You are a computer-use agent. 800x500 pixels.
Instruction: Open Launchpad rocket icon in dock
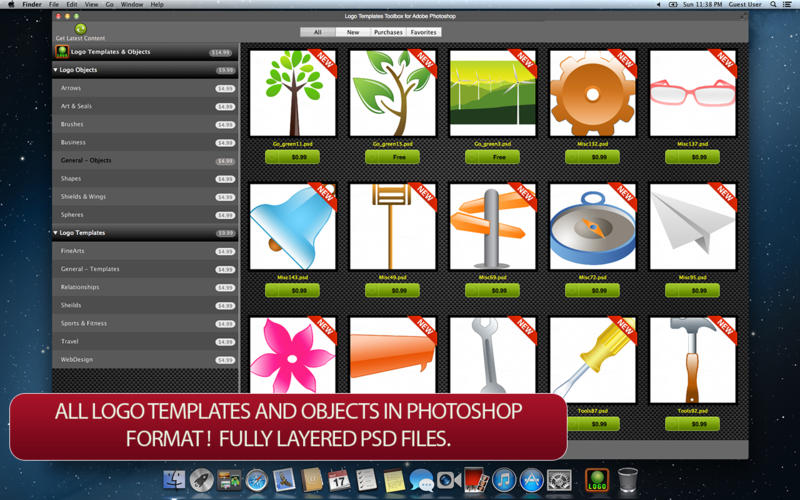pos(202,480)
